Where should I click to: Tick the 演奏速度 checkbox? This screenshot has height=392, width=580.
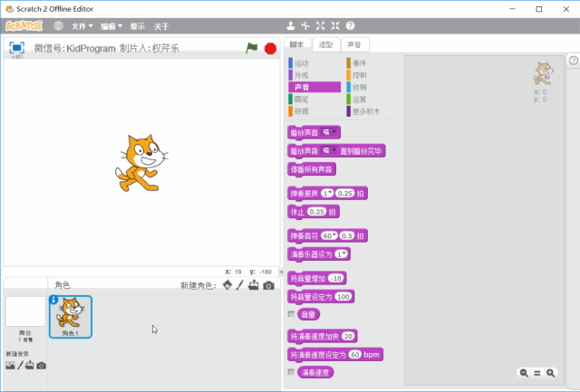(291, 372)
